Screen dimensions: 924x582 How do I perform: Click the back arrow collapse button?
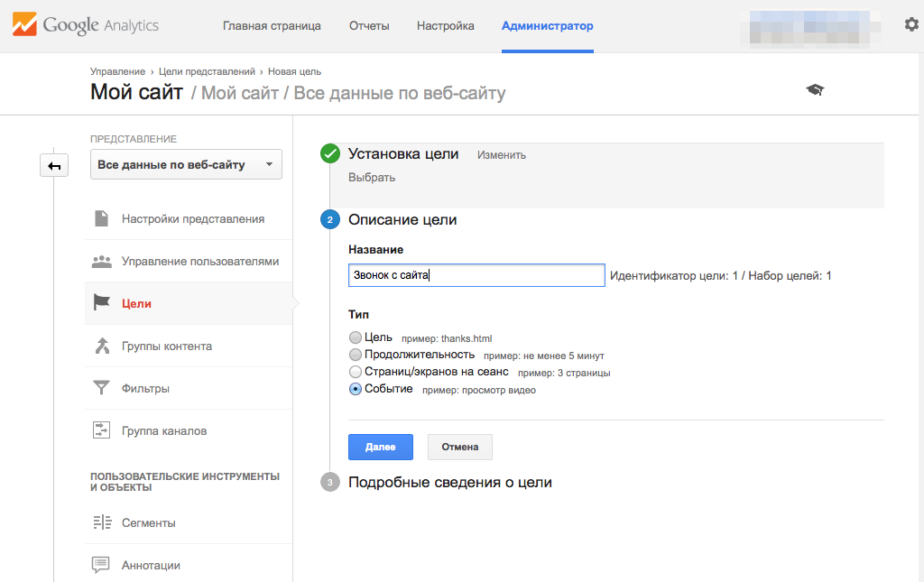point(54,165)
